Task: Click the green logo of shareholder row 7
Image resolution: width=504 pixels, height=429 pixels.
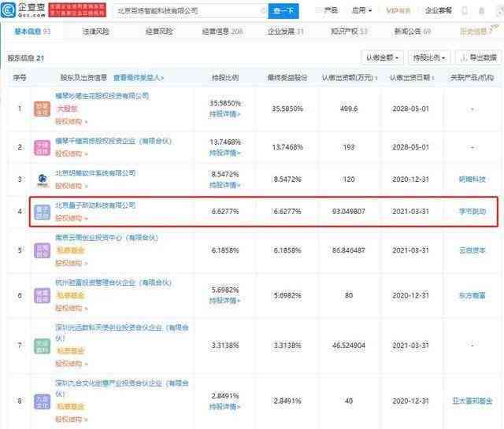Action: (42, 346)
